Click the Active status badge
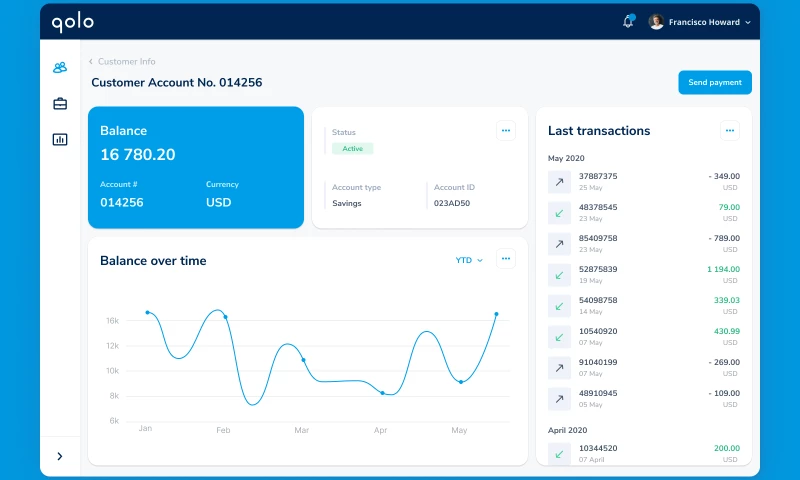The image size is (800, 480). coord(352,149)
